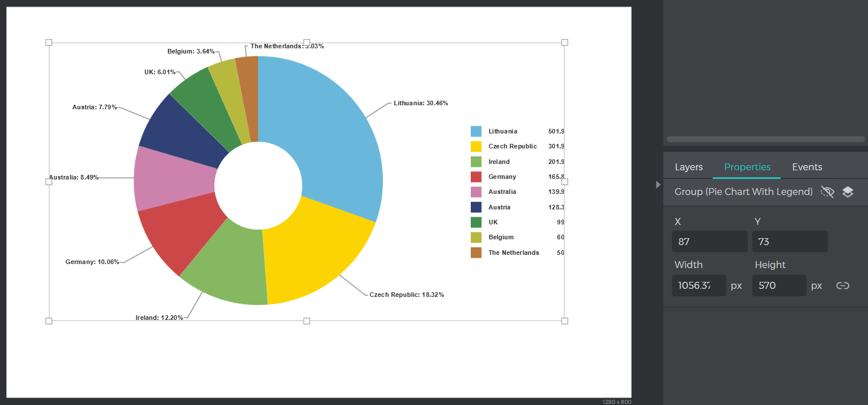
Task: Collapse the right panel using the triangle arrow
Action: [658, 185]
